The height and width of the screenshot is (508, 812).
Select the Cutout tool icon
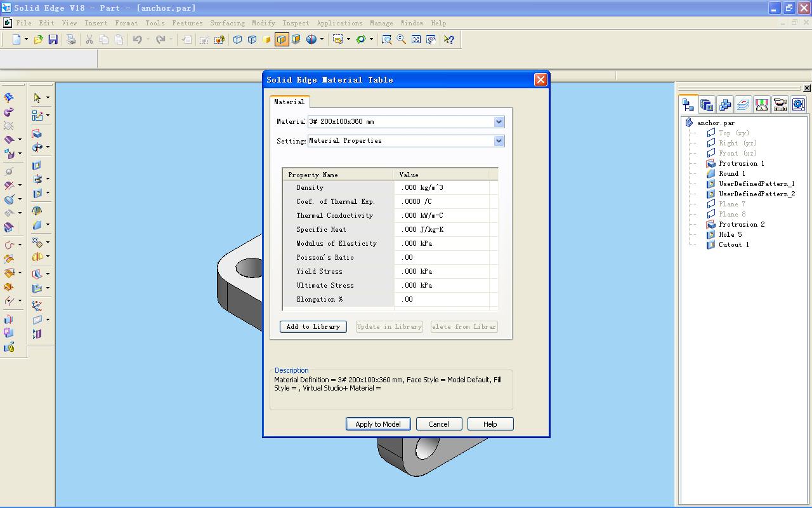click(x=37, y=165)
